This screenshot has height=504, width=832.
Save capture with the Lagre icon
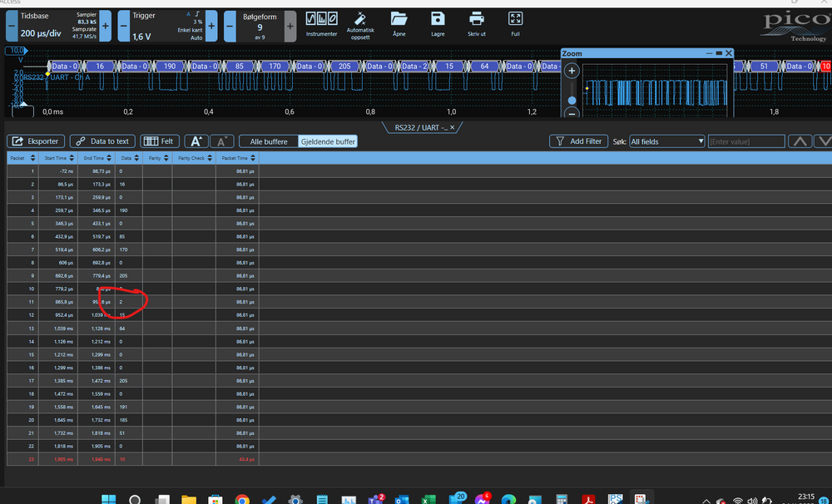click(437, 22)
